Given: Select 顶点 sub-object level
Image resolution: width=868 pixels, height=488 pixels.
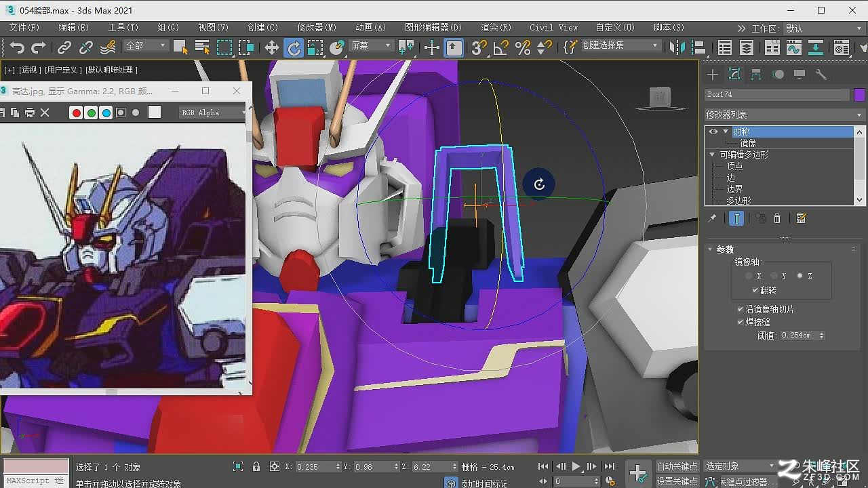Looking at the screenshot, I should point(734,166).
